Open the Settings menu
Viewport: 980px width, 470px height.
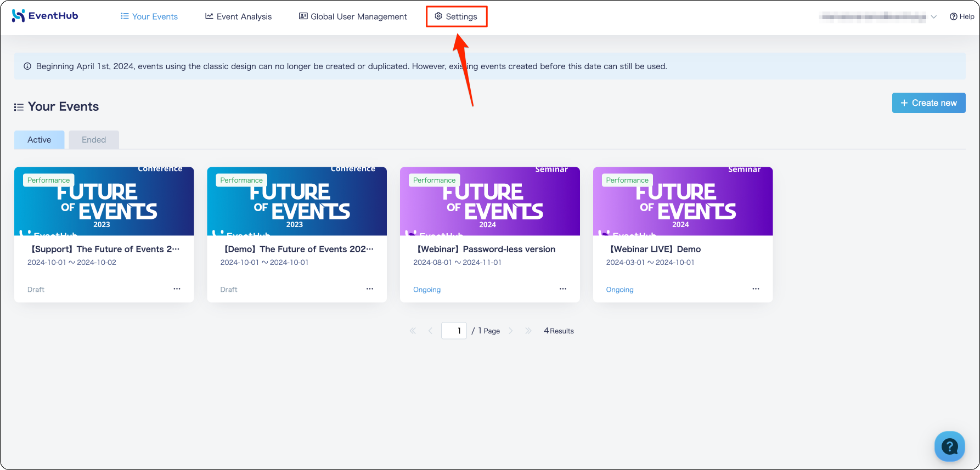[x=456, y=16]
